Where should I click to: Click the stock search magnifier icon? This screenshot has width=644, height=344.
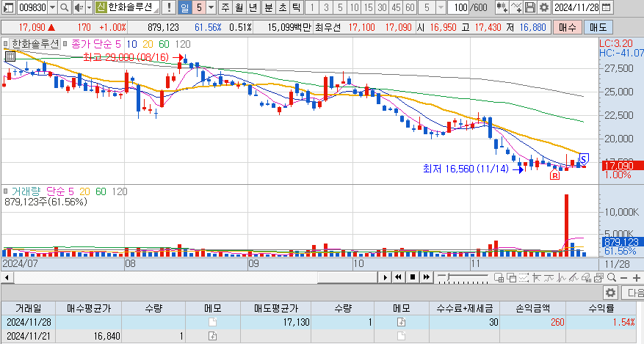click(x=64, y=7)
